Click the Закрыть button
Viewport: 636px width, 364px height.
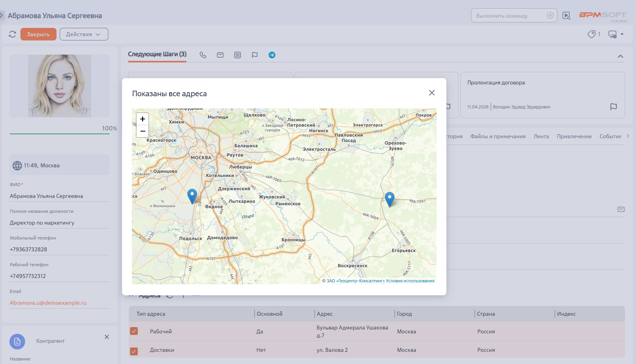(38, 34)
